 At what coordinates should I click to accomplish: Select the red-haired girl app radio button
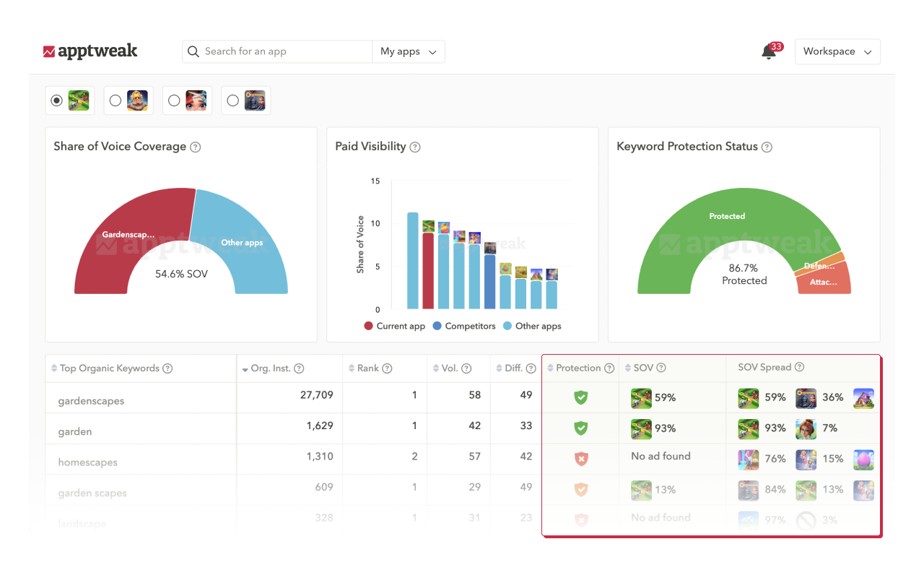pos(174,101)
